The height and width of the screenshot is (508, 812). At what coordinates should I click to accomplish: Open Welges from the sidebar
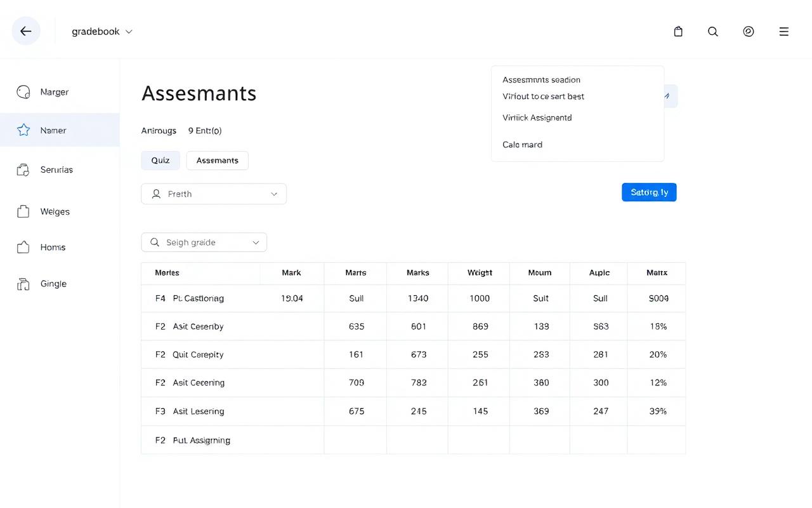coord(60,211)
